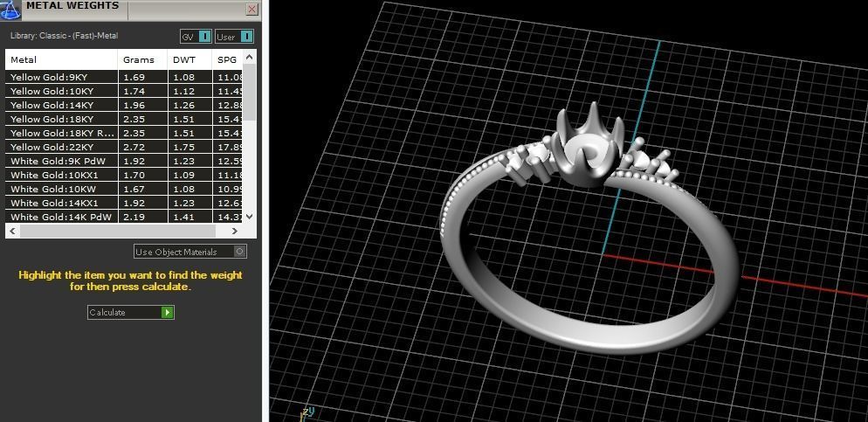The width and height of the screenshot is (868, 422).
Task: Click the 2.72 grams value cell
Action: click(x=142, y=147)
